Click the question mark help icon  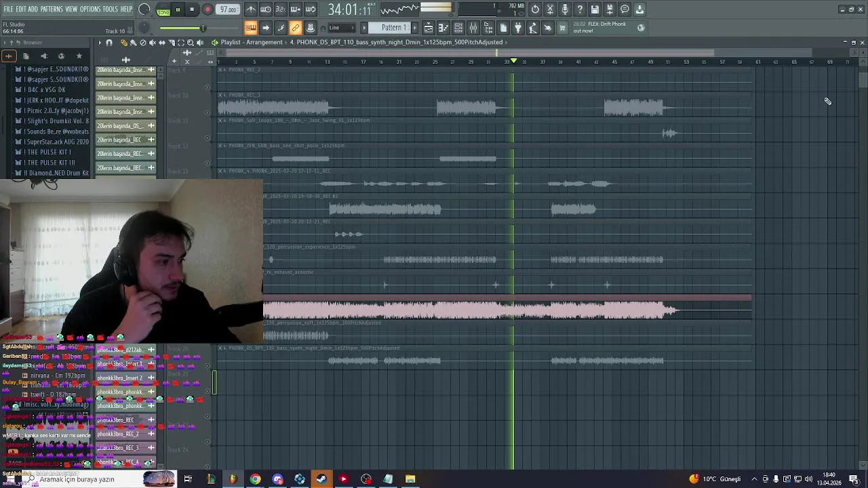click(x=580, y=9)
